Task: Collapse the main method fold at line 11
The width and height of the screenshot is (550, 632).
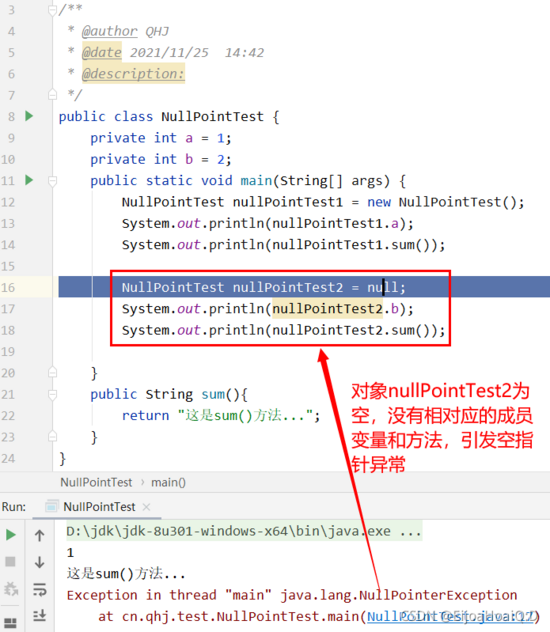Action: click(x=52, y=181)
